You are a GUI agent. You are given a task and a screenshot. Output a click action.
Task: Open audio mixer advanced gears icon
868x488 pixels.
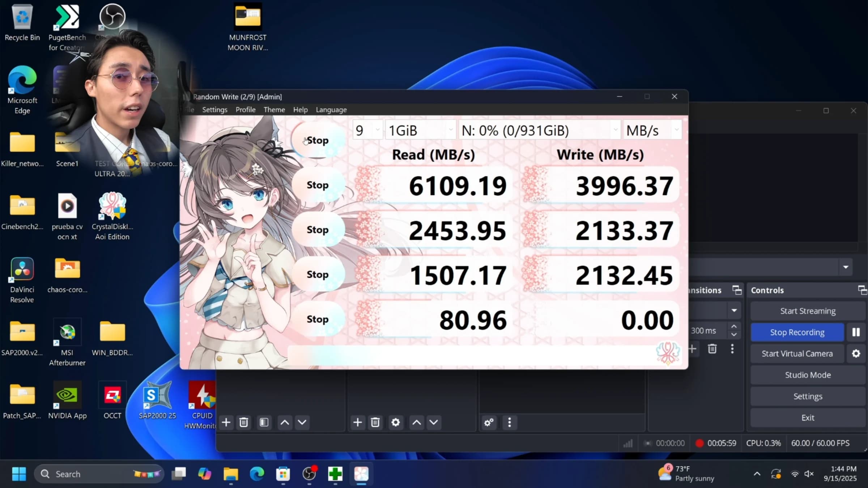click(489, 422)
